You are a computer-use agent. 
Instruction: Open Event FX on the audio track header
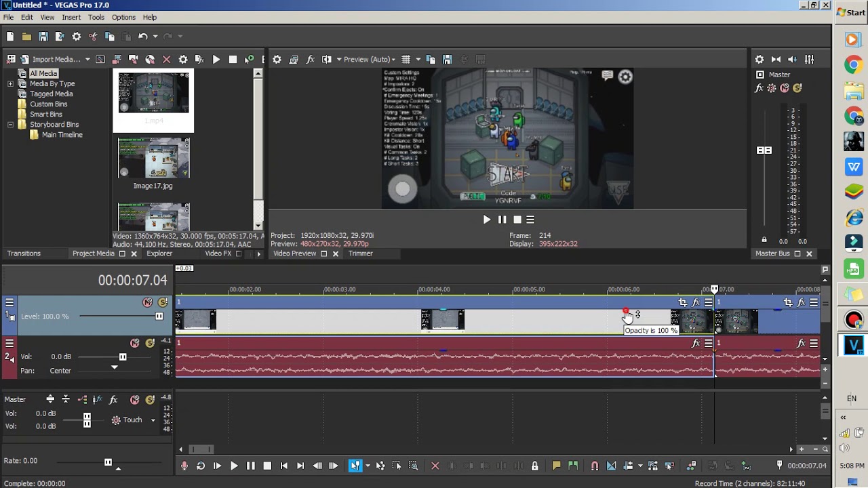click(696, 343)
